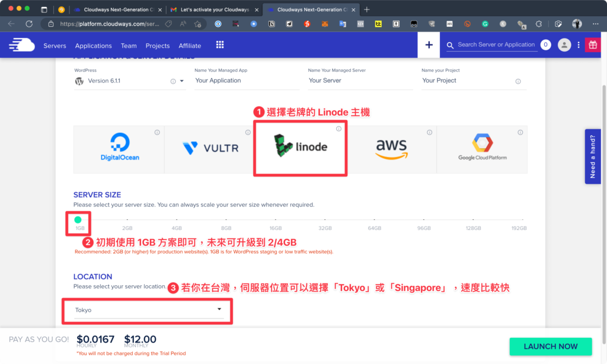Switch to Let's activate your Cloudways Gmail tab
The image size is (607, 364).
[215, 9]
